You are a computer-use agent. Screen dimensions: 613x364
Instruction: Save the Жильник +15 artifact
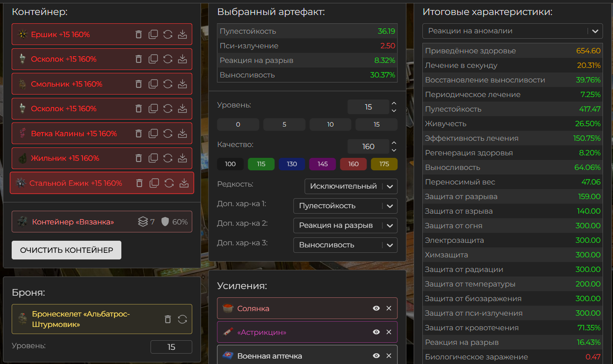182,158
